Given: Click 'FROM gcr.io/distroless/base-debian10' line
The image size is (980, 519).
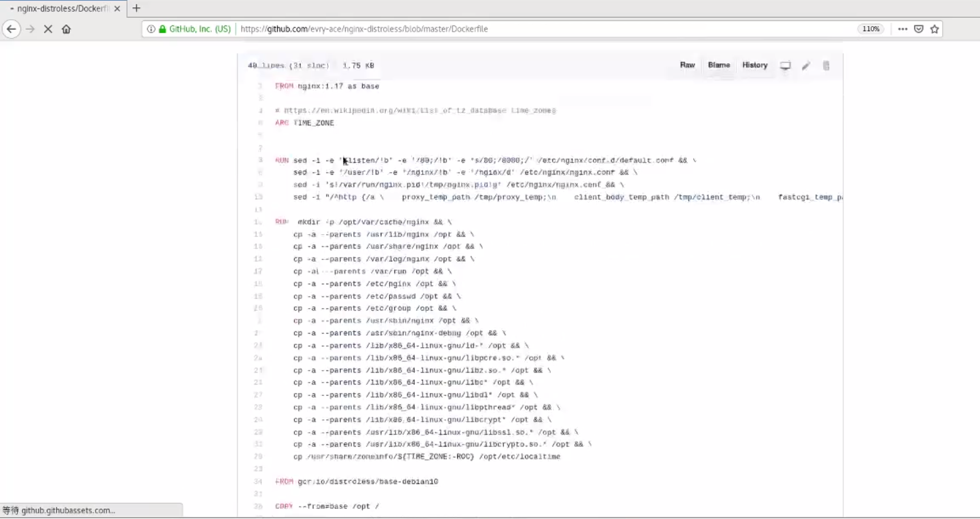Looking at the screenshot, I should [x=356, y=481].
